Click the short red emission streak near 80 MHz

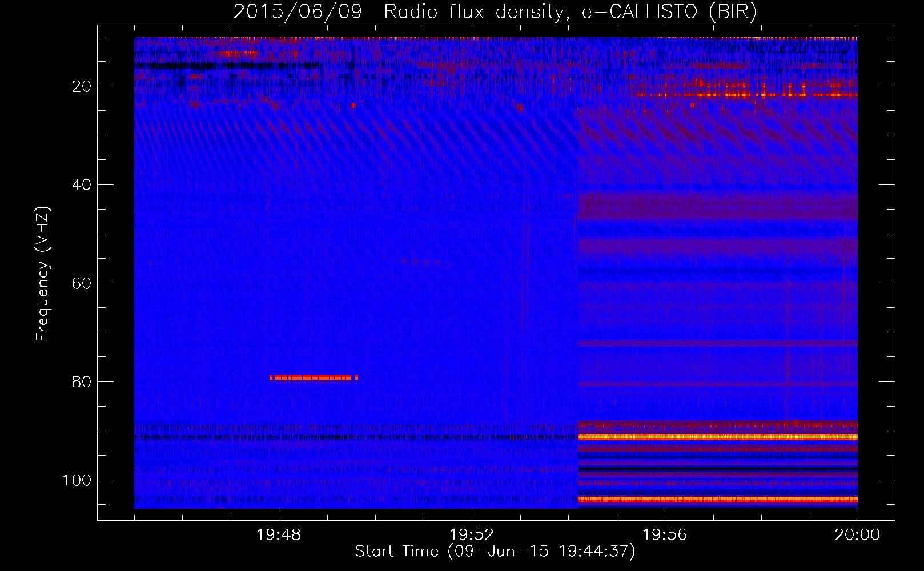click(x=314, y=377)
